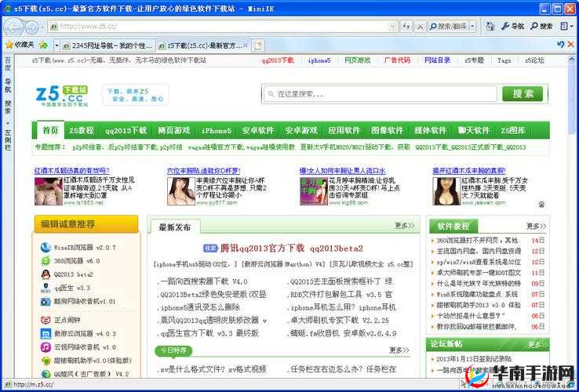Image resolution: width=579 pixels, height=392 pixels.
Task: Click the site search field 在这里搜索
Action: 381,94
